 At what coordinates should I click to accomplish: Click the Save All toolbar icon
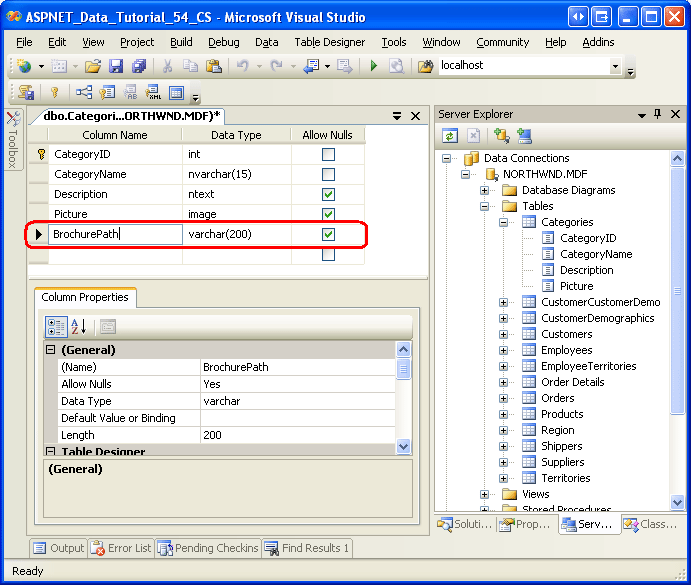138,66
